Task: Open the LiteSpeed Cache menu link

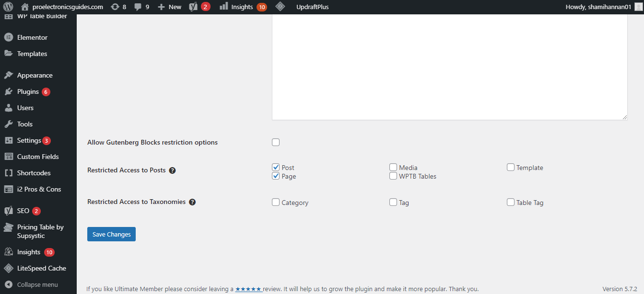Action: pos(42,268)
